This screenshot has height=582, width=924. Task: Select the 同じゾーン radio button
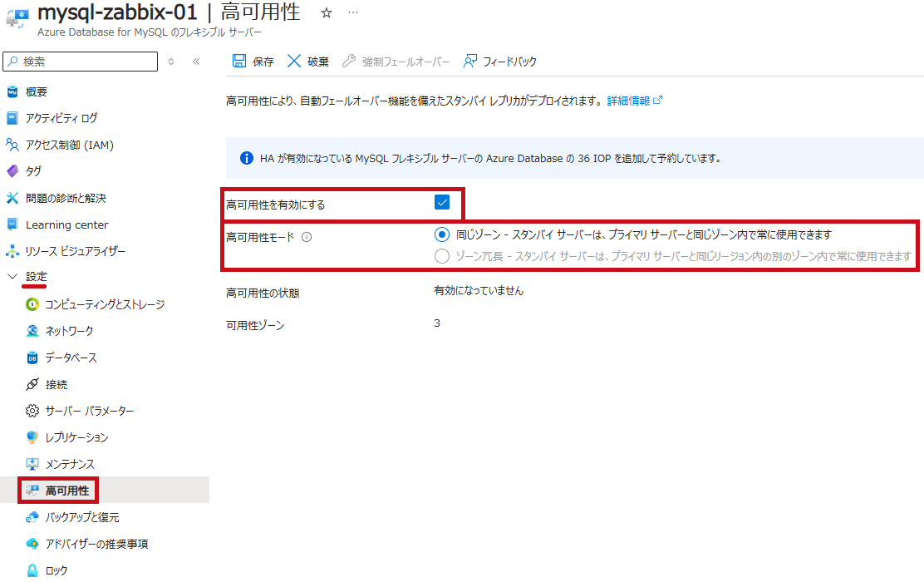[442, 234]
